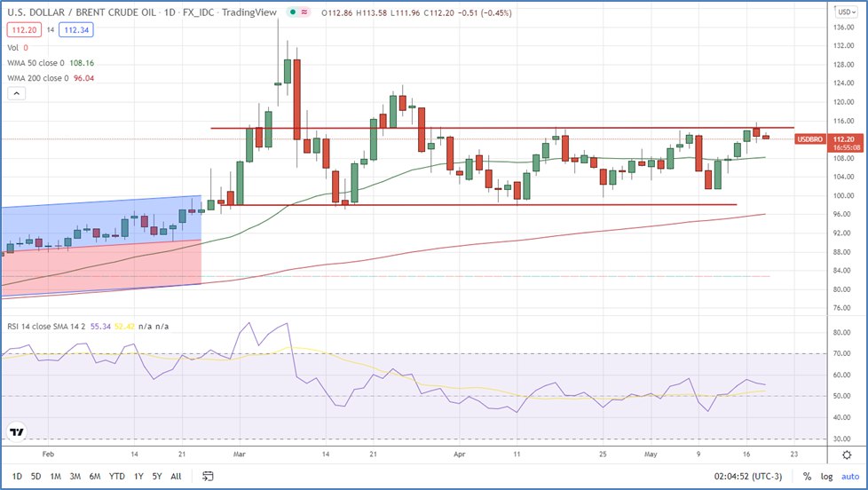Select the 3M time range

coord(76,476)
